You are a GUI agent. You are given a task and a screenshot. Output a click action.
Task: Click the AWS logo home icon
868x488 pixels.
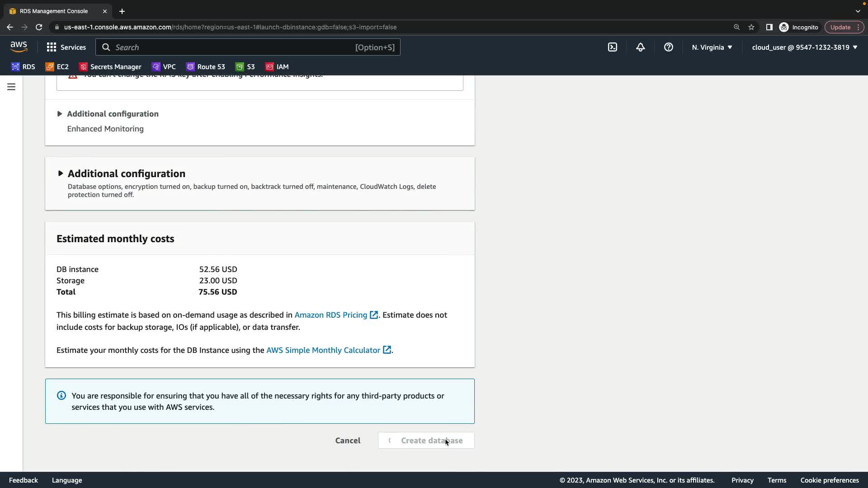pyautogui.click(x=19, y=47)
